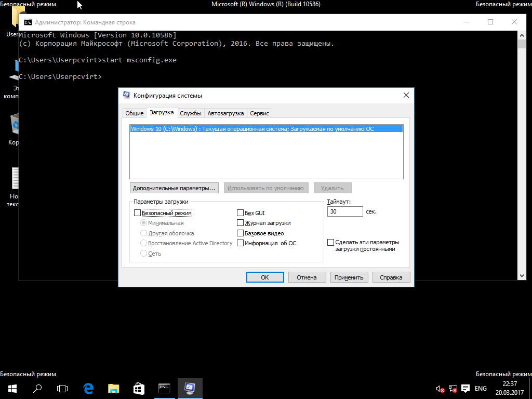Check the Без GUI option
Image resolution: width=532 pixels, height=399 pixels.
(240, 213)
